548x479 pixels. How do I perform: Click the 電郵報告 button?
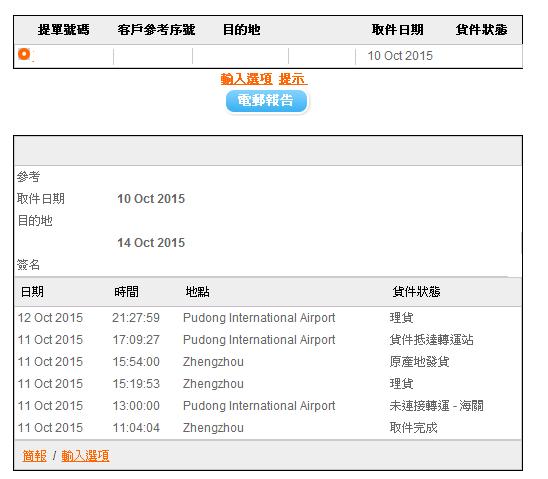[266, 101]
